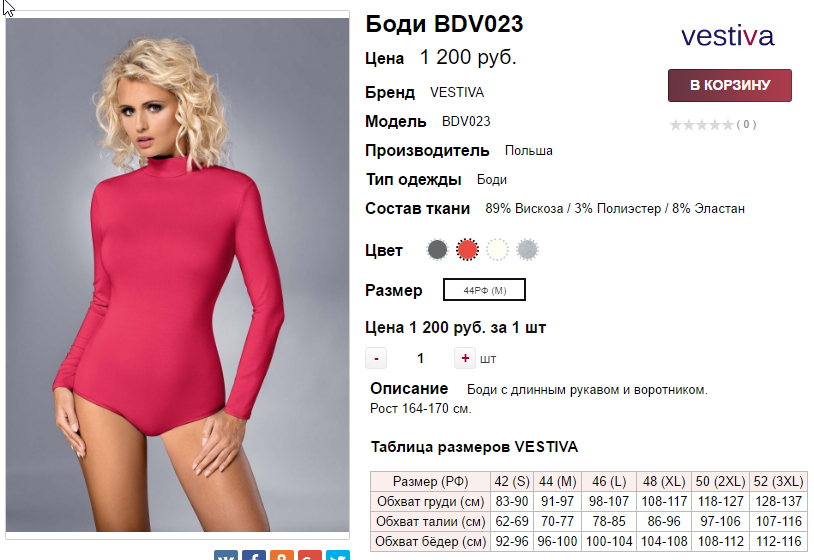Screen dimensions: 814x560
Task: Click the quantity value field
Action: tap(420, 358)
